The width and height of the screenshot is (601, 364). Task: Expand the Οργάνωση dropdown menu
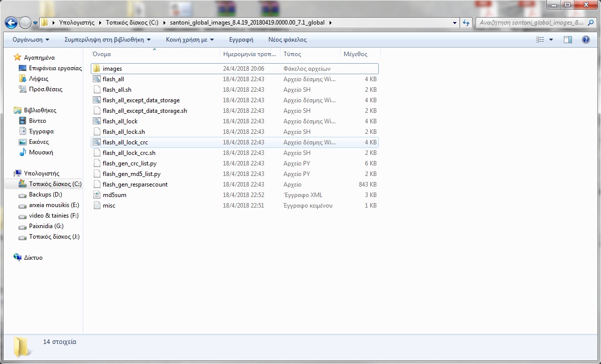(x=31, y=40)
